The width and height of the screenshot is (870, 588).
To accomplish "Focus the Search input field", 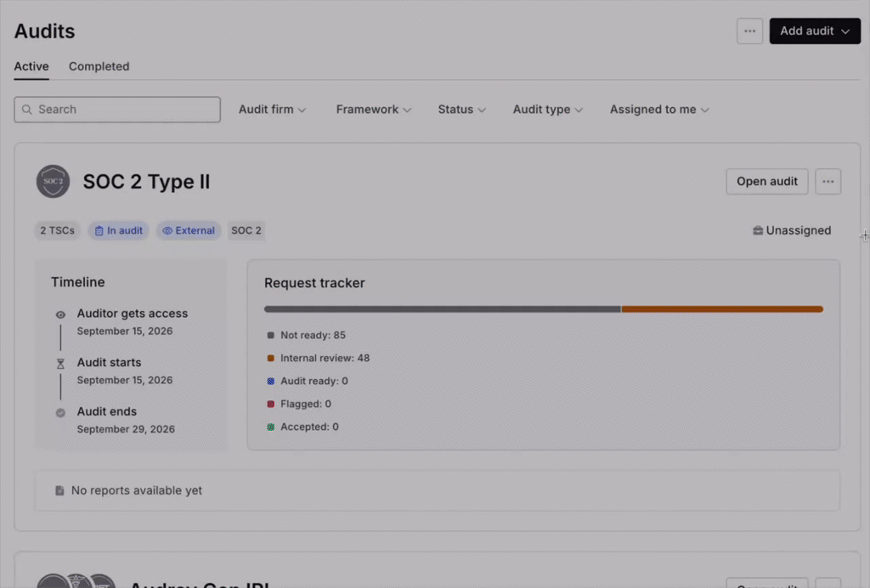I will point(117,110).
